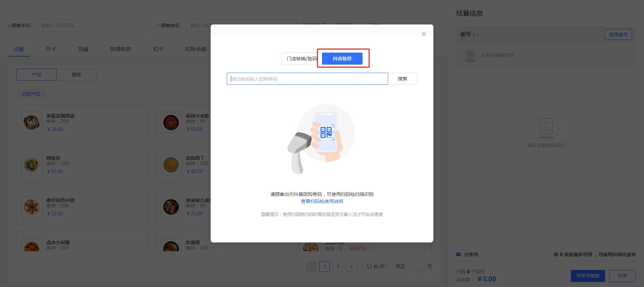Select the 奥尔良鸡中翅 product name
The width and height of the screenshot is (644, 287).
(60, 200)
